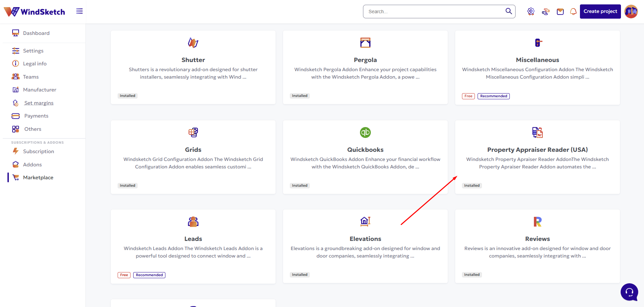Click the Recommended badge on Leads card
Screen dimensions: 644x307
(149, 275)
